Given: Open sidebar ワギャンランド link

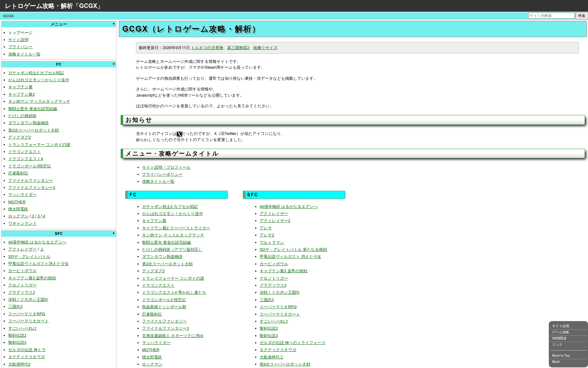Looking at the screenshot, I should click(x=22, y=224).
